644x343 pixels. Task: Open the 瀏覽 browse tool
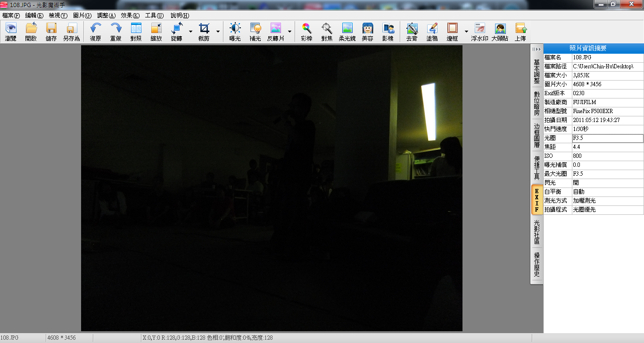coord(10,32)
